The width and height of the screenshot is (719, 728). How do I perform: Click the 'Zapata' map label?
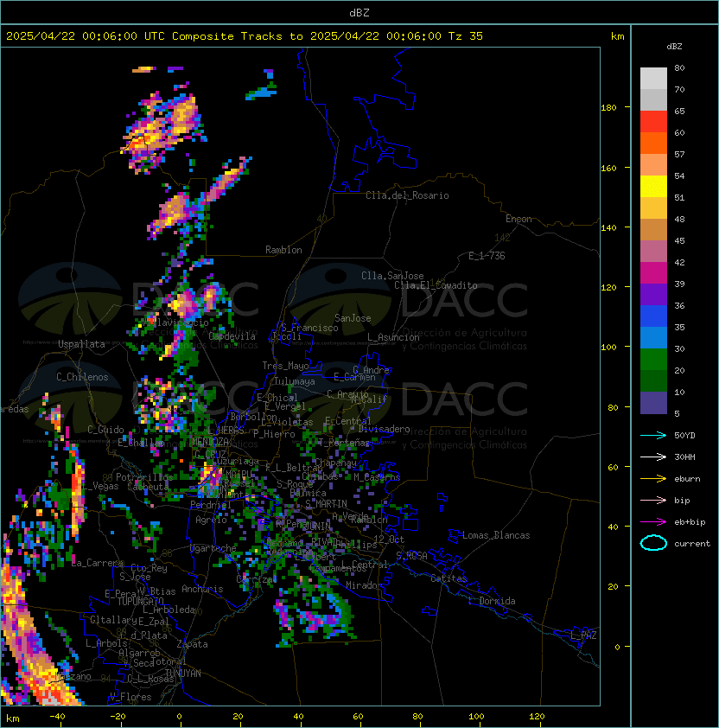[x=192, y=644]
